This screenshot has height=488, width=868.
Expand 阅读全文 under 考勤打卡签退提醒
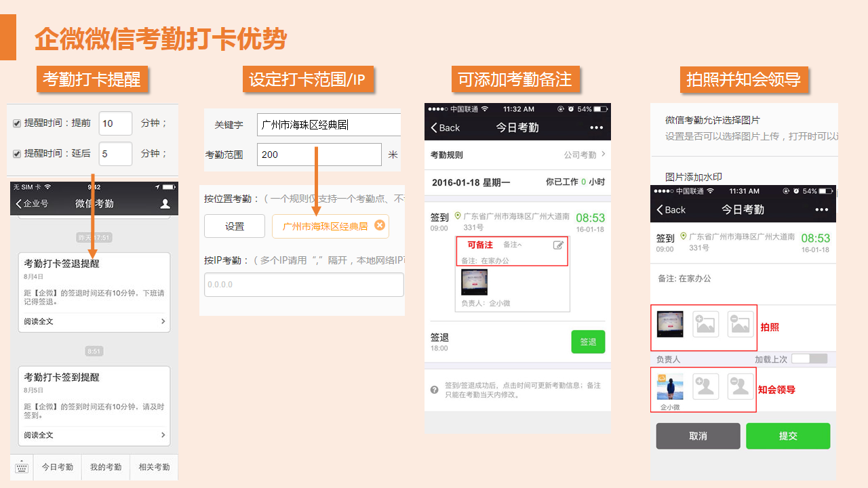pyautogui.click(x=94, y=321)
